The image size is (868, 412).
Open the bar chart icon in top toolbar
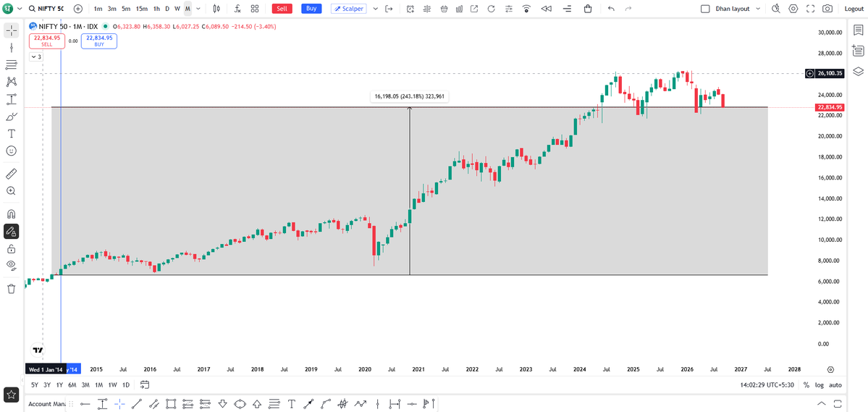click(x=460, y=9)
